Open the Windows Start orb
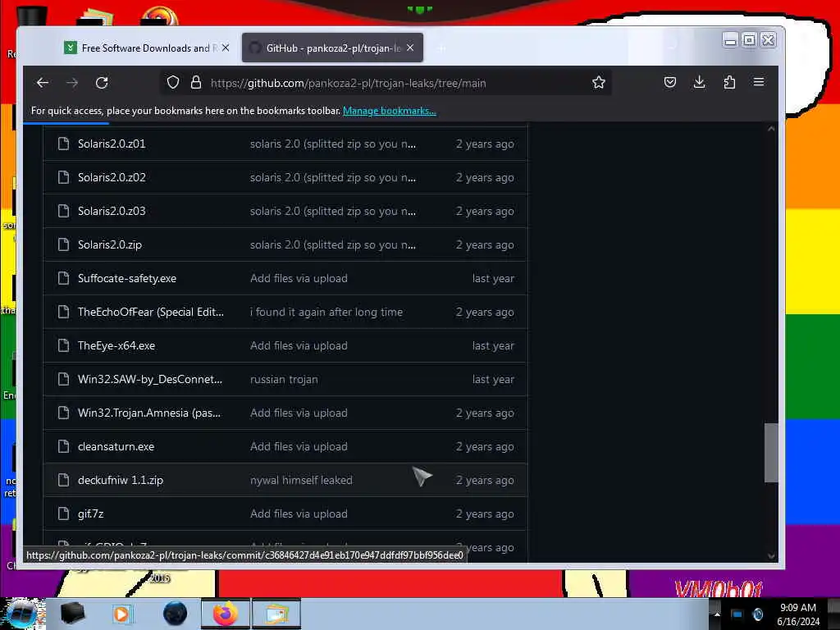840x630 pixels. (x=22, y=614)
